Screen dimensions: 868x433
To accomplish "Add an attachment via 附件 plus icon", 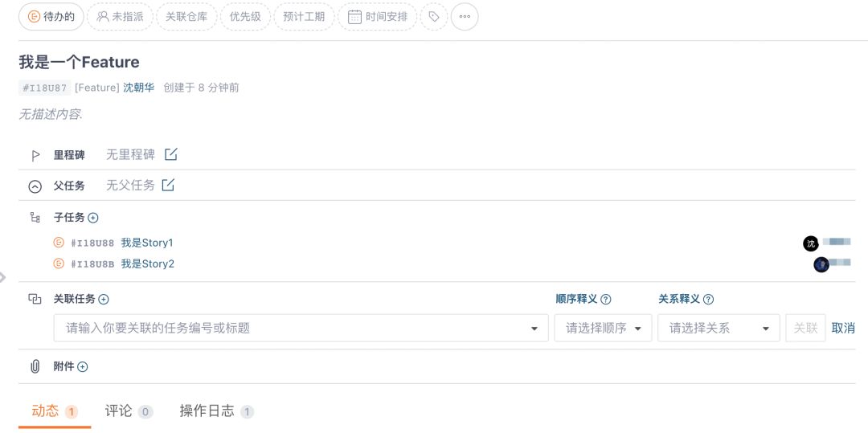I will (x=83, y=367).
